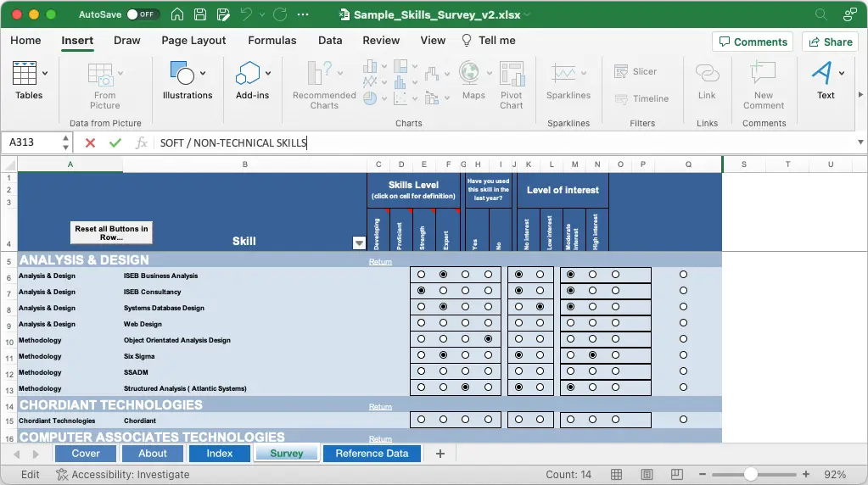Select Developing radio for Chordiant row
Image resolution: width=868 pixels, height=485 pixels.
421,419
